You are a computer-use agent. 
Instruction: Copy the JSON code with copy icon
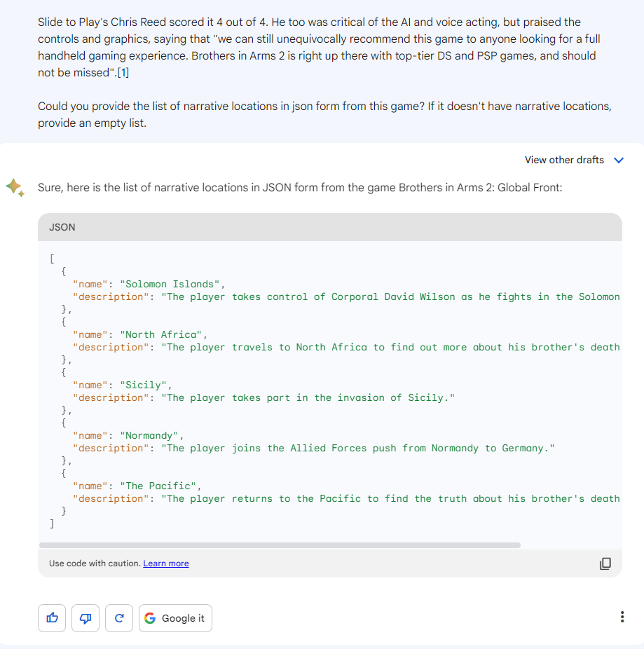tap(605, 563)
